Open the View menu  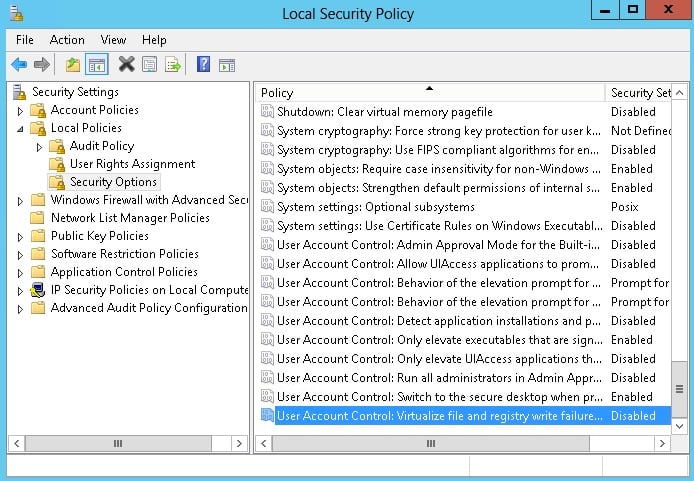click(113, 40)
